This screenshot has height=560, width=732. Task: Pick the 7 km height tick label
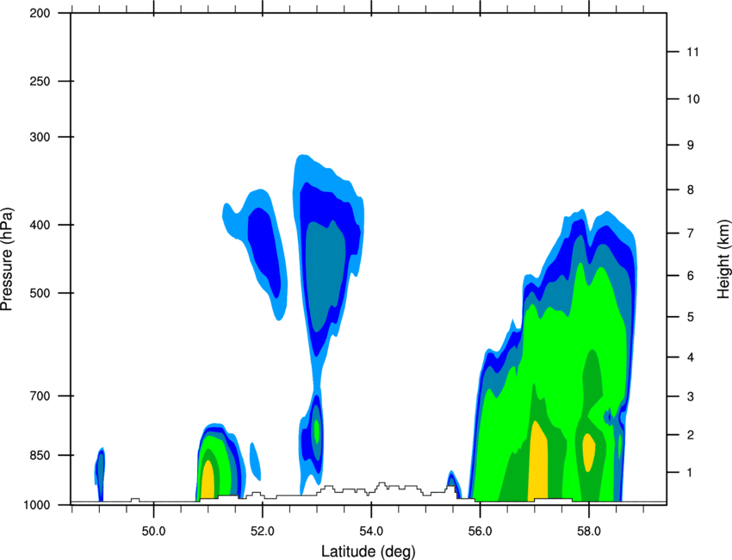pyautogui.click(x=691, y=233)
